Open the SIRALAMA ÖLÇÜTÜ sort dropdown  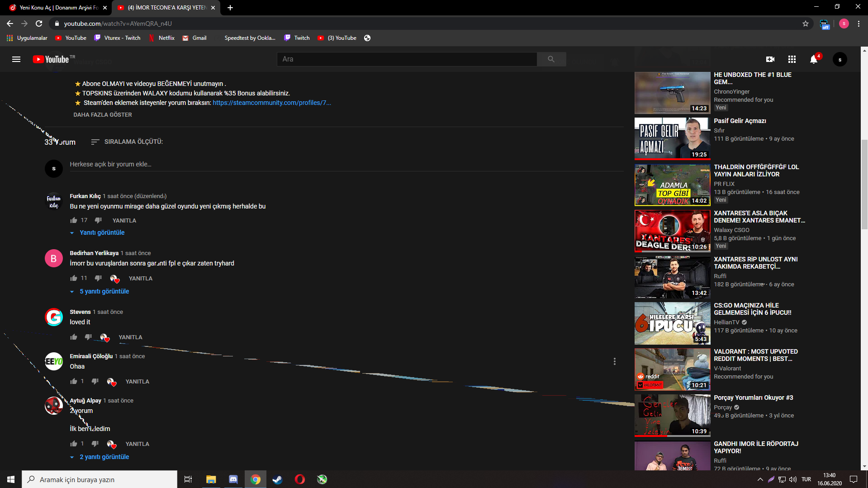[127, 142]
